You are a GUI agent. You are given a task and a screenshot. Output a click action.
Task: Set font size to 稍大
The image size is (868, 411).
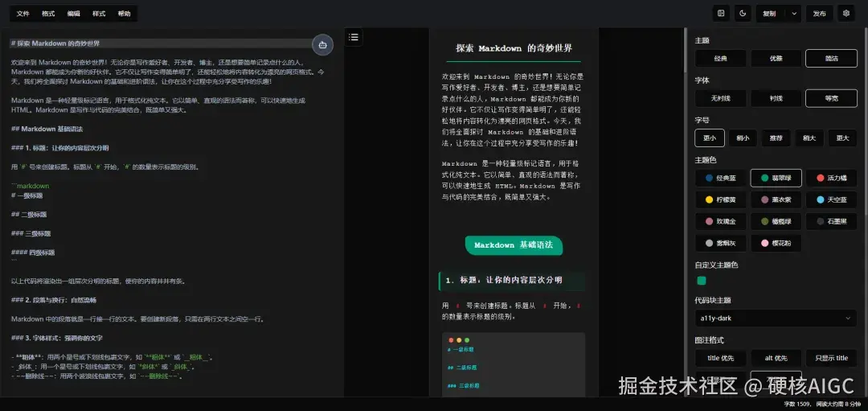click(x=809, y=138)
